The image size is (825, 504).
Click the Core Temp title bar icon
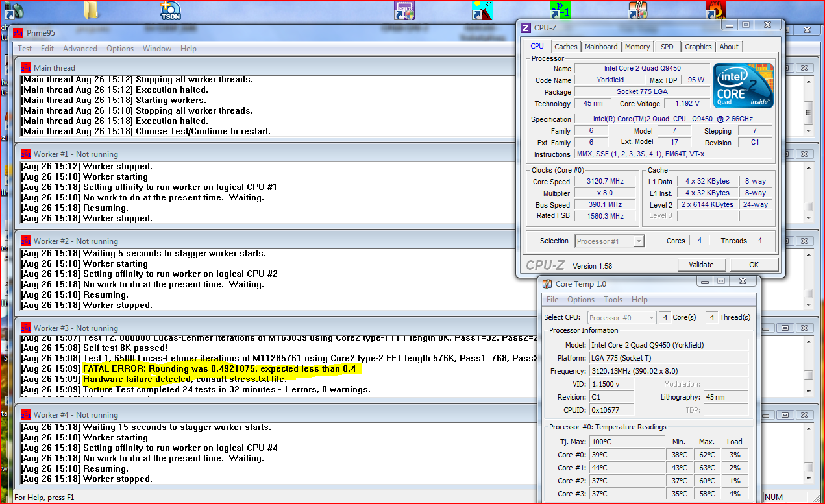(548, 283)
